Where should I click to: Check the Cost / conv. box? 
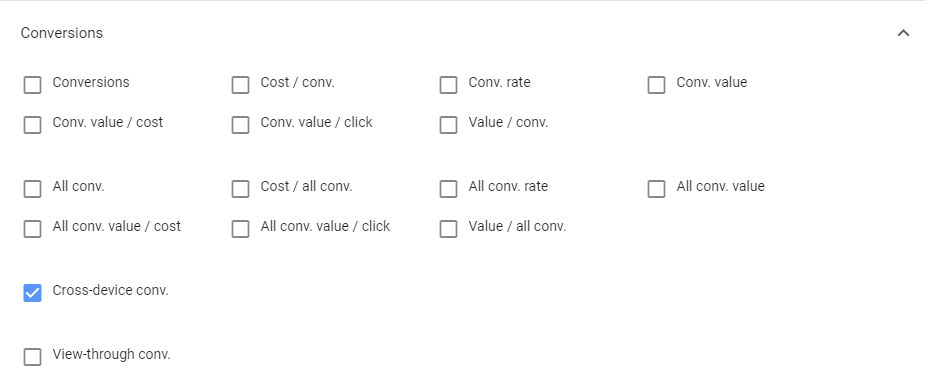coord(240,85)
